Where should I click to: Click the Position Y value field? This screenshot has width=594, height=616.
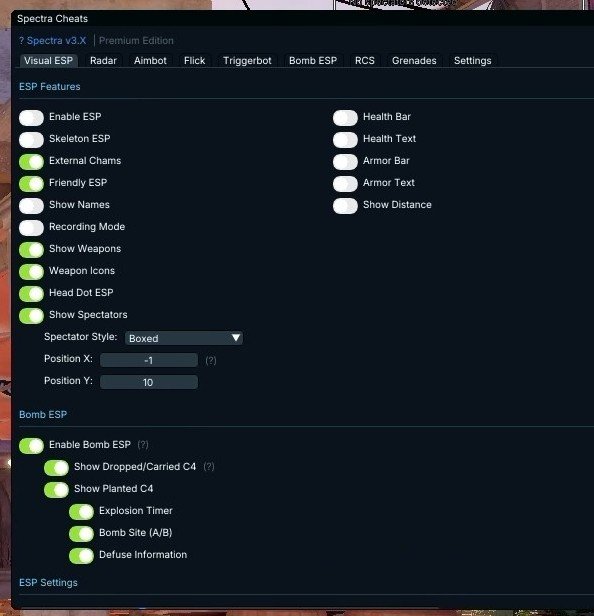coord(149,382)
